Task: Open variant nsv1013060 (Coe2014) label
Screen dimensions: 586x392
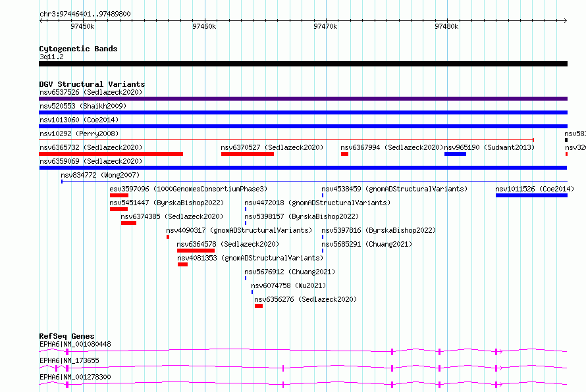Action: click(x=79, y=120)
